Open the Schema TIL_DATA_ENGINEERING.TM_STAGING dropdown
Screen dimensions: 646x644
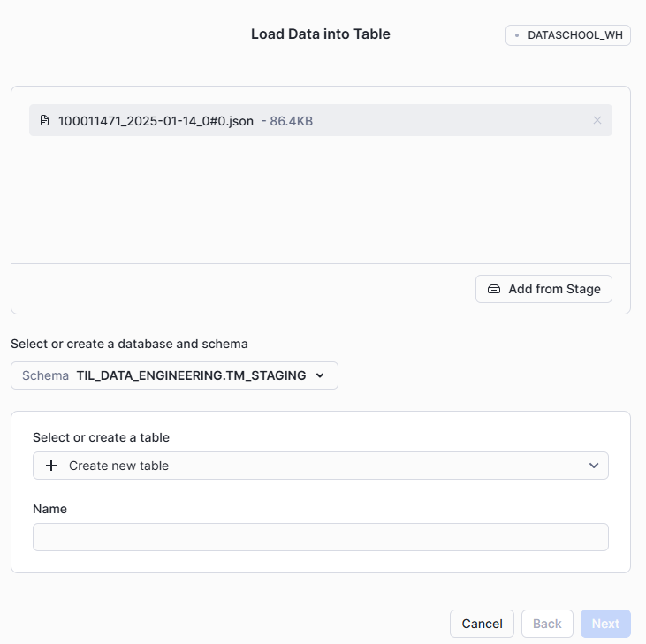point(174,375)
